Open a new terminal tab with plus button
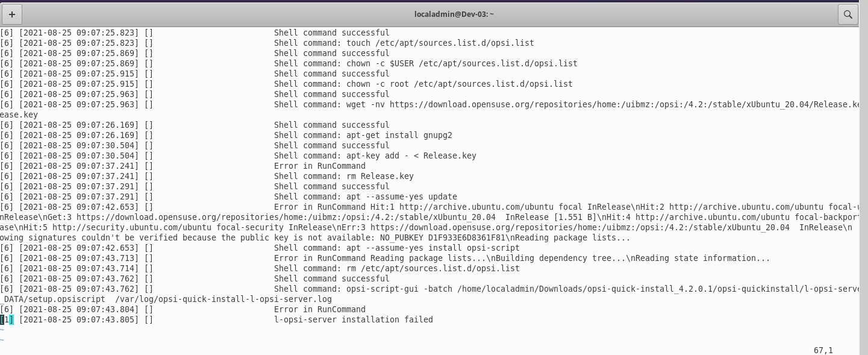This screenshot has height=355, width=868. pyautogui.click(x=12, y=14)
